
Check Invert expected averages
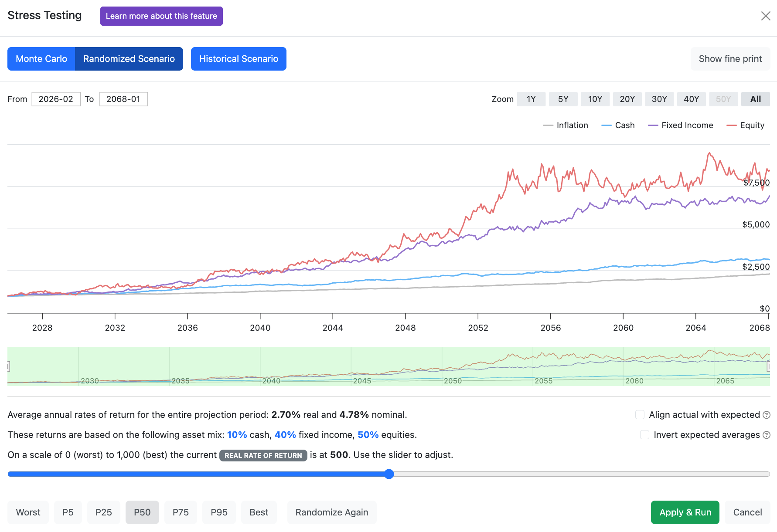[644, 435]
